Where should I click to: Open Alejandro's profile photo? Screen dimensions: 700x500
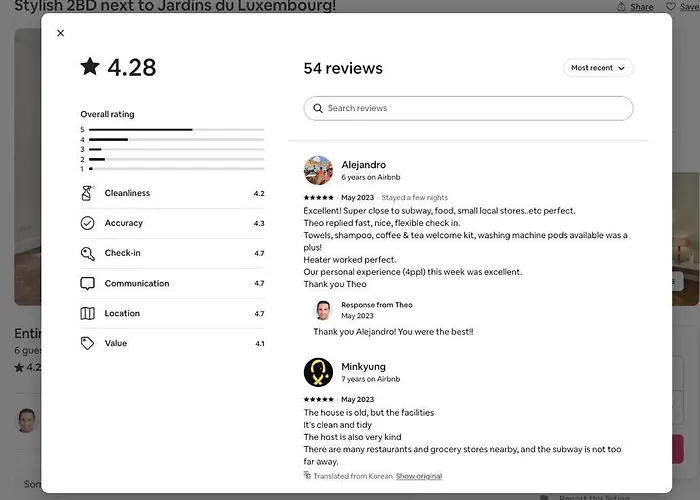pos(318,170)
